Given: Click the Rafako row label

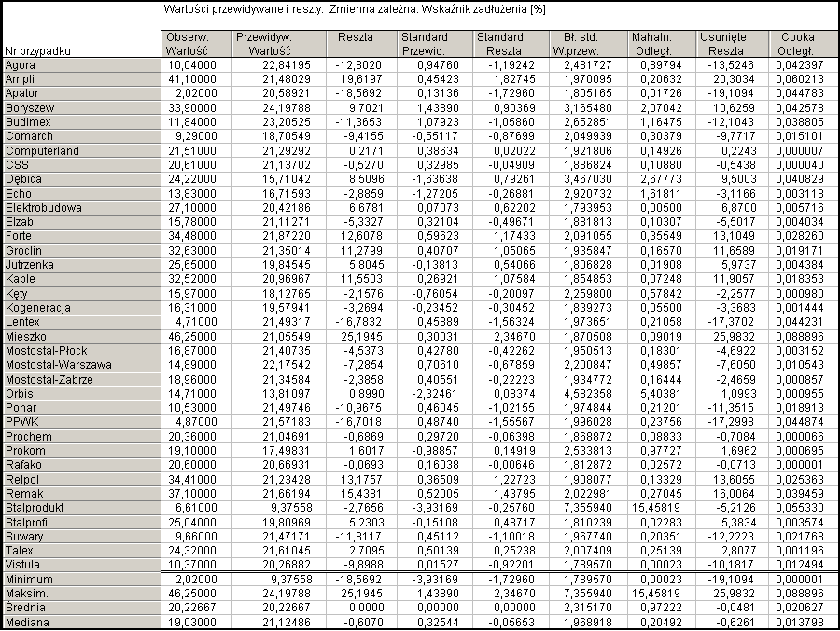Looking at the screenshot, I should tap(81, 465).
